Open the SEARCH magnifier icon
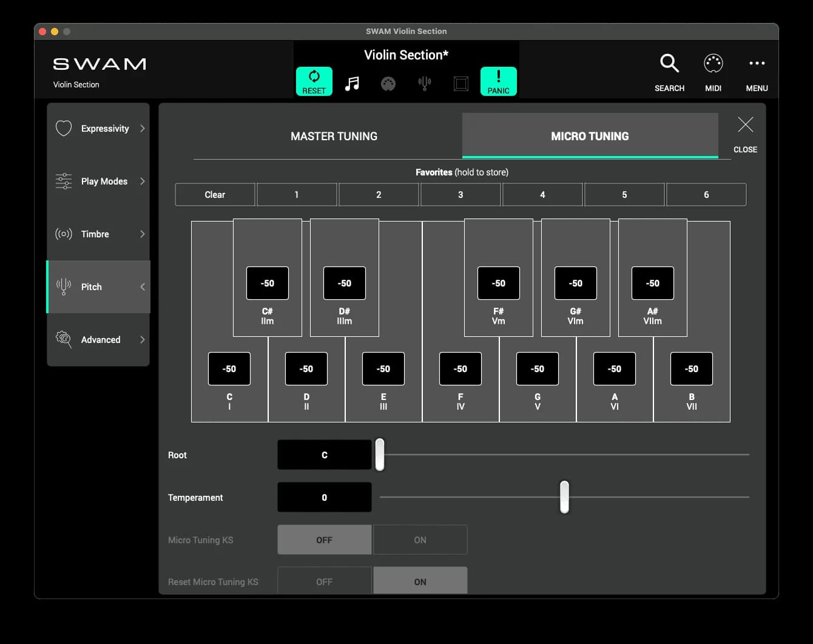The image size is (813, 644). (669, 64)
